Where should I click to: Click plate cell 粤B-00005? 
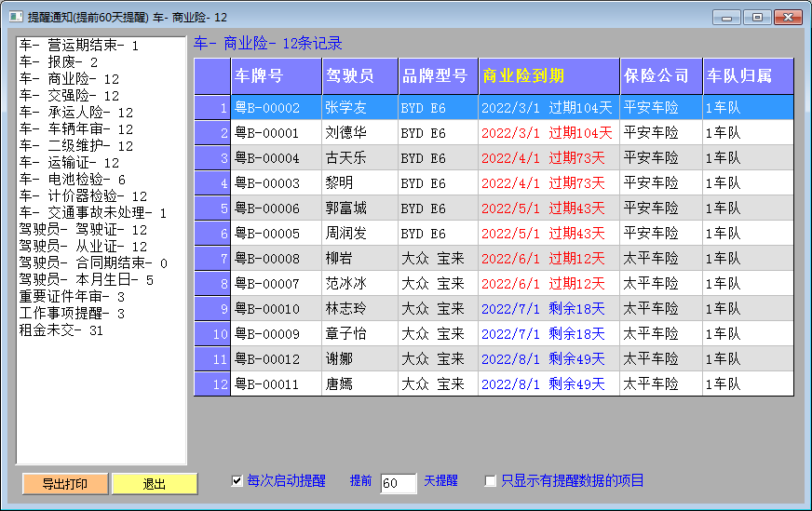(x=276, y=234)
